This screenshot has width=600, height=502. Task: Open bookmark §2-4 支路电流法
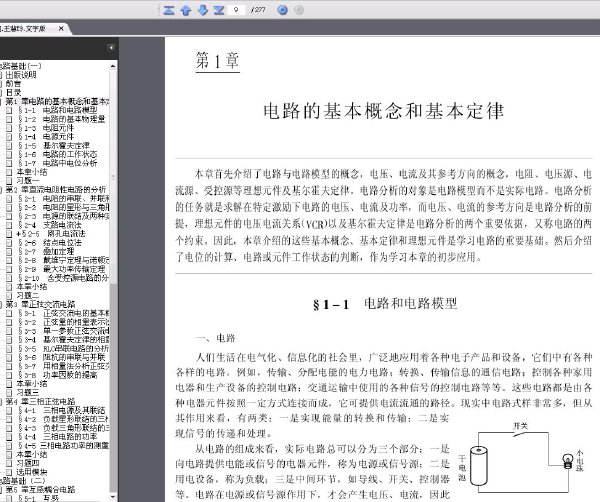click(50, 225)
